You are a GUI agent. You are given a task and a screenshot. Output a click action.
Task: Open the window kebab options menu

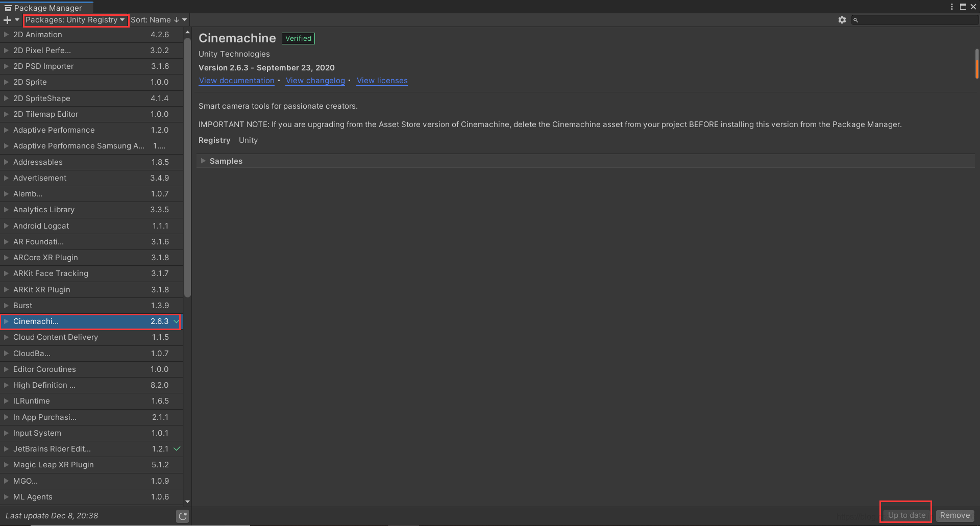tap(952, 7)
